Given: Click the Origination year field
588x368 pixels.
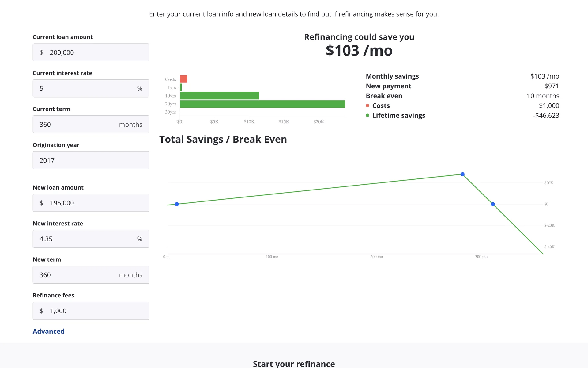Looking at the screenshot, I should coord(91,160).
